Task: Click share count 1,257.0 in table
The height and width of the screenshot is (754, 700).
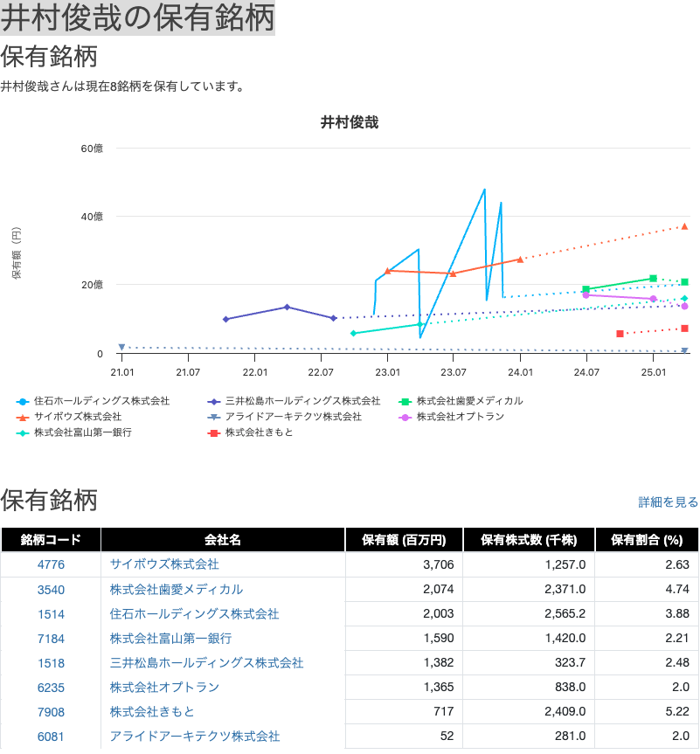Action: coord(565,564)
